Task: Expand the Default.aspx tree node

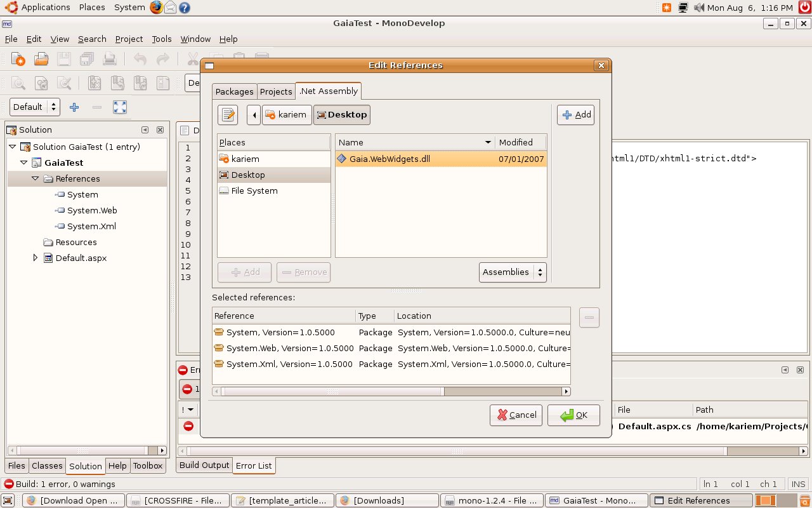Action: pos(36,258)
